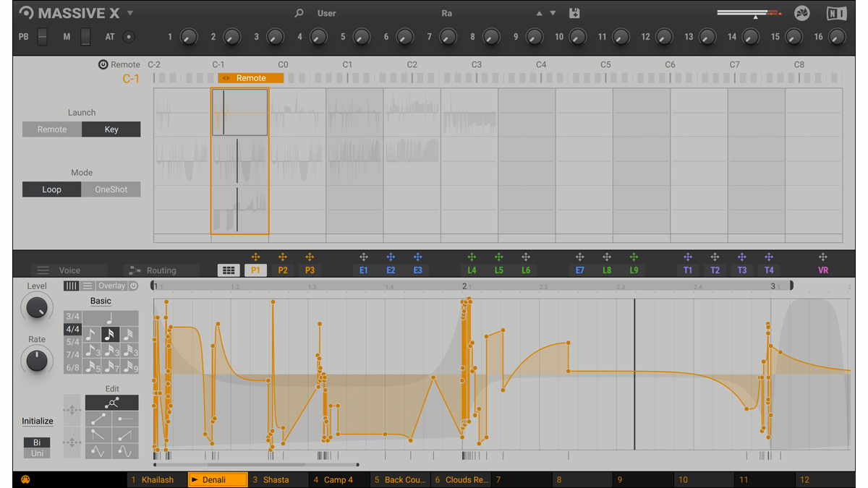Adjust the Level knob
This screenshot has height=488, width=868.
36,308
